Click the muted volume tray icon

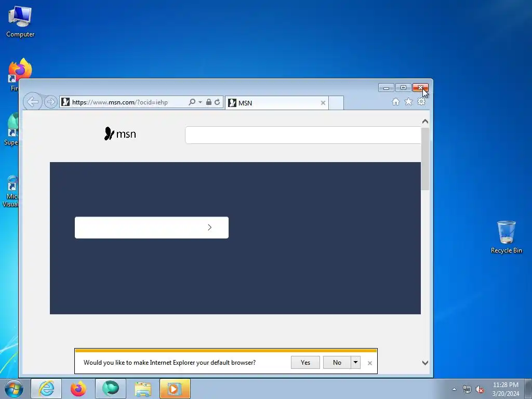coord(480,389)
